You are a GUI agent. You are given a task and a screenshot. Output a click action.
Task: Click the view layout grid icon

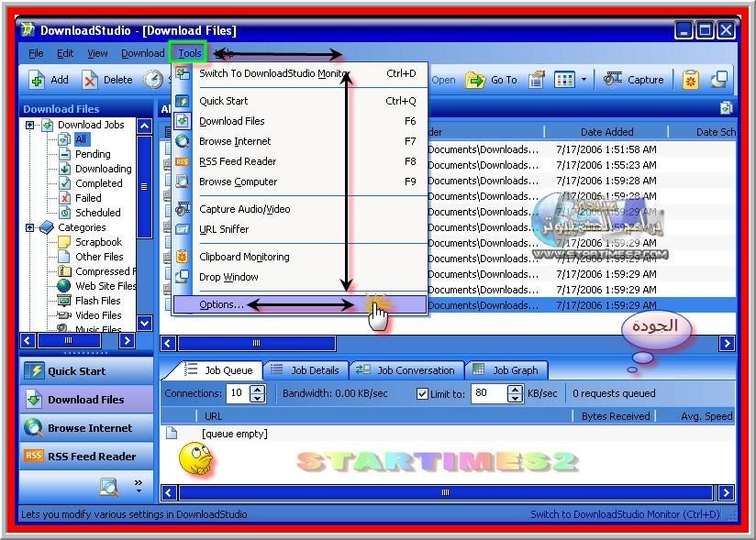coord(564,80)
